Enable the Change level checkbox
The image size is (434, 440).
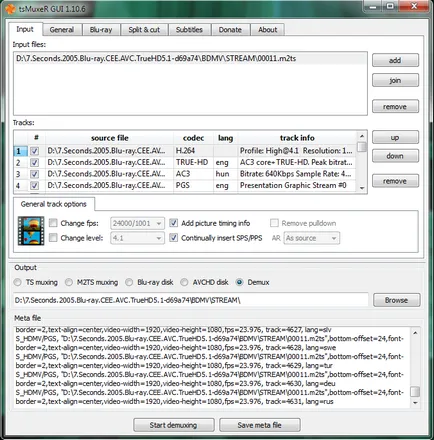tap(53, 238)
